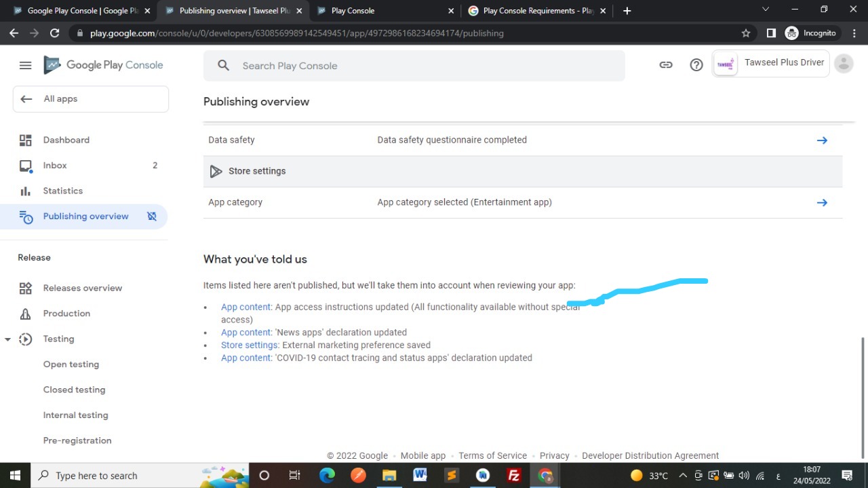Open the hamburger navigation menu

pyautogui.click(x=25, y=65)
